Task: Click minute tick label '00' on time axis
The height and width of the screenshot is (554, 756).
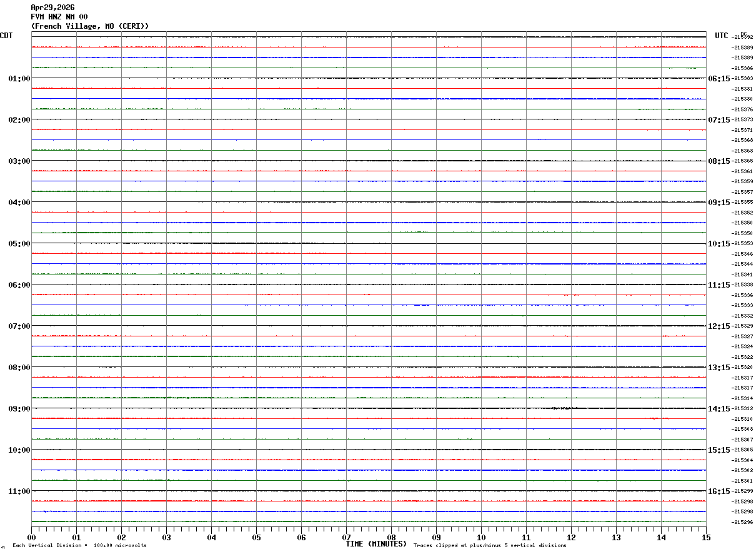Action: pos(31,537)
